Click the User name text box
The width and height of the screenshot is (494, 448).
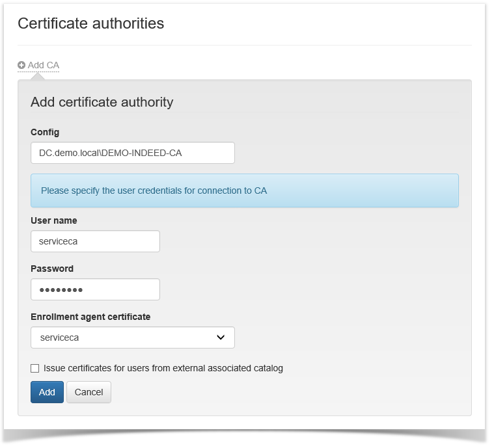[95, 241]
